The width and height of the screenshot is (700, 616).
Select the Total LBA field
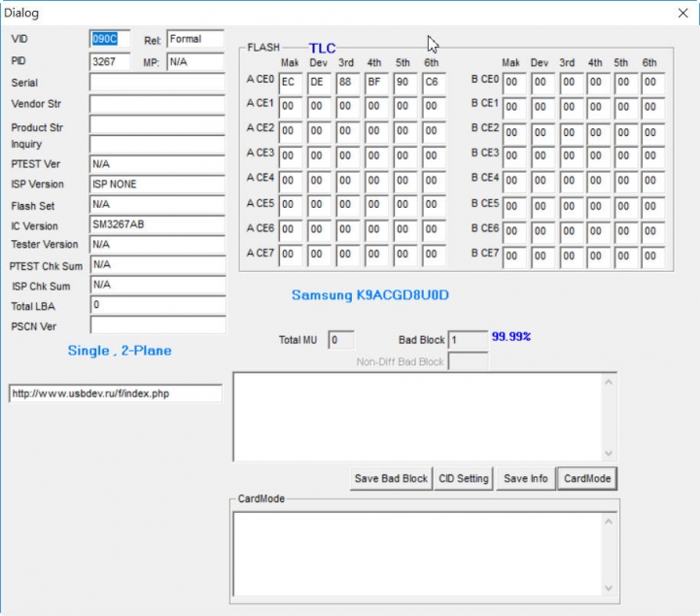point(157,305)
